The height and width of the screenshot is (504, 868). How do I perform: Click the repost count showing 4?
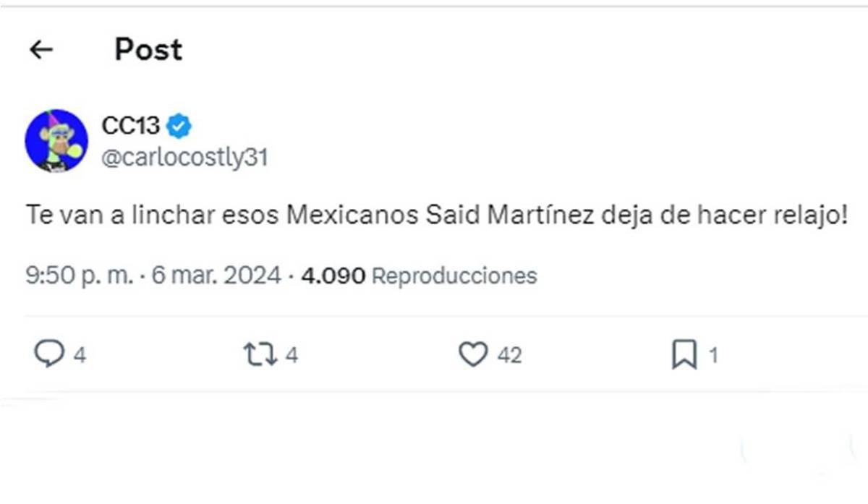(x=292, y=354)
